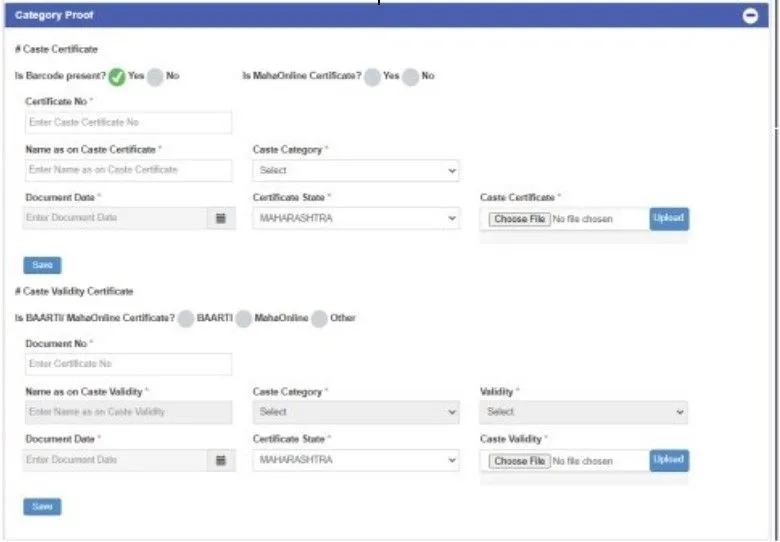Expand the Validity dropdown
The image size is (780, 542).
coord(583,412)
